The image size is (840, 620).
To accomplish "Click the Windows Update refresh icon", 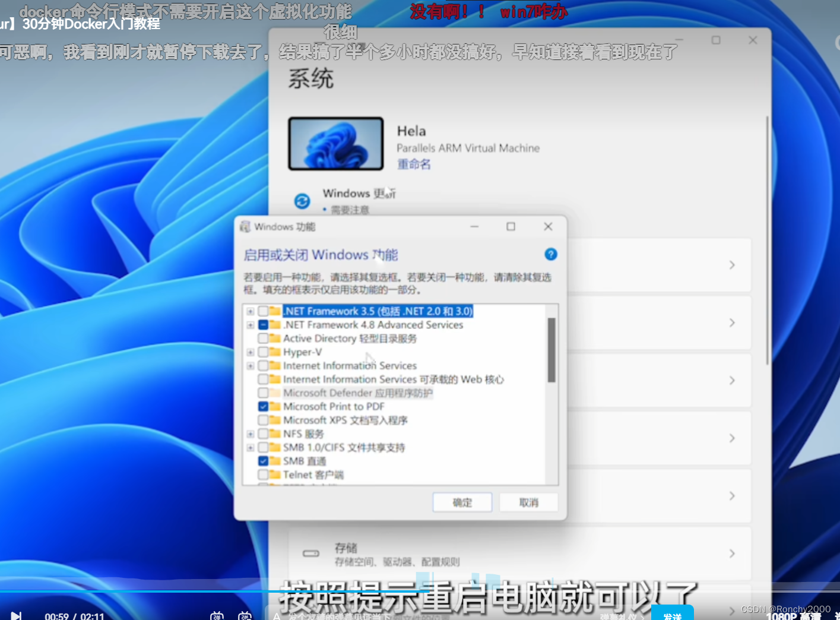I will [302, 201].
